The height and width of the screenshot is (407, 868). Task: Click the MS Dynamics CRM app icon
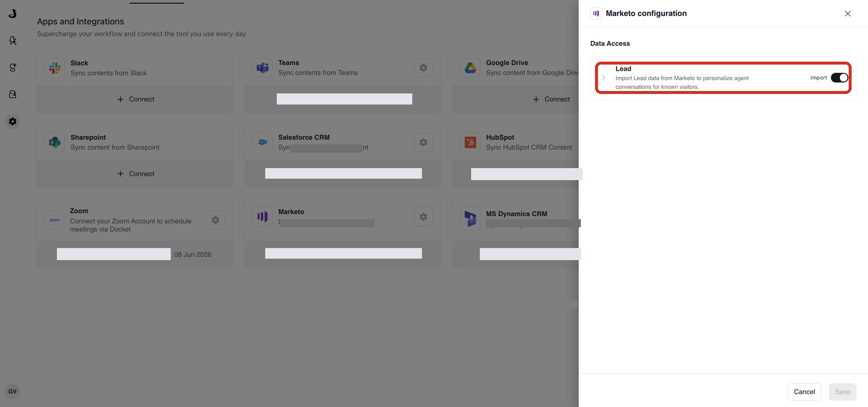point(470,219)
